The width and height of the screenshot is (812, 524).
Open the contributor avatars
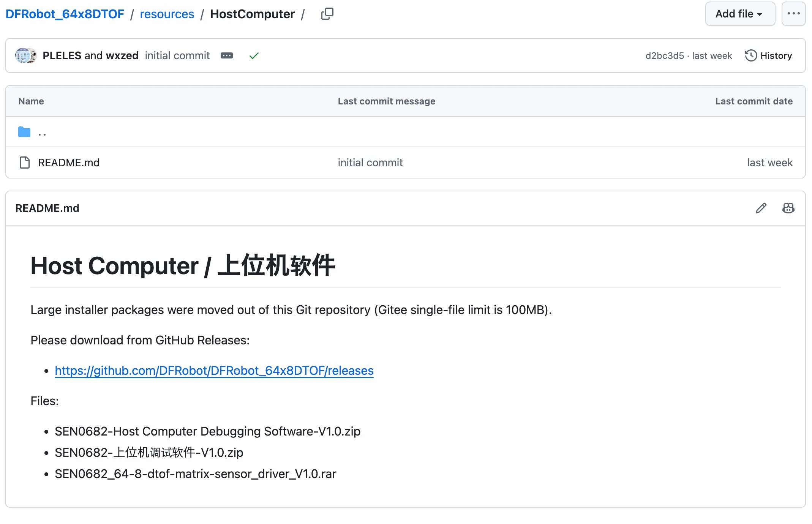pos(25,56)
